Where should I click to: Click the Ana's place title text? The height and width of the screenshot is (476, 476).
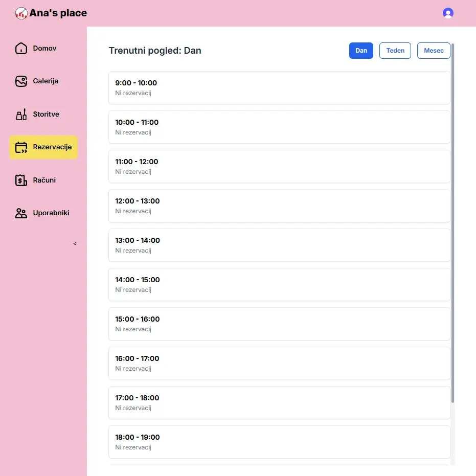tap(58, 13)
